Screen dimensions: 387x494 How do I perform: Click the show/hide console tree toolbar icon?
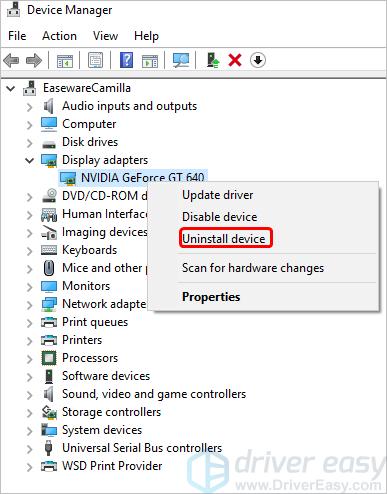tap(65, 60)
